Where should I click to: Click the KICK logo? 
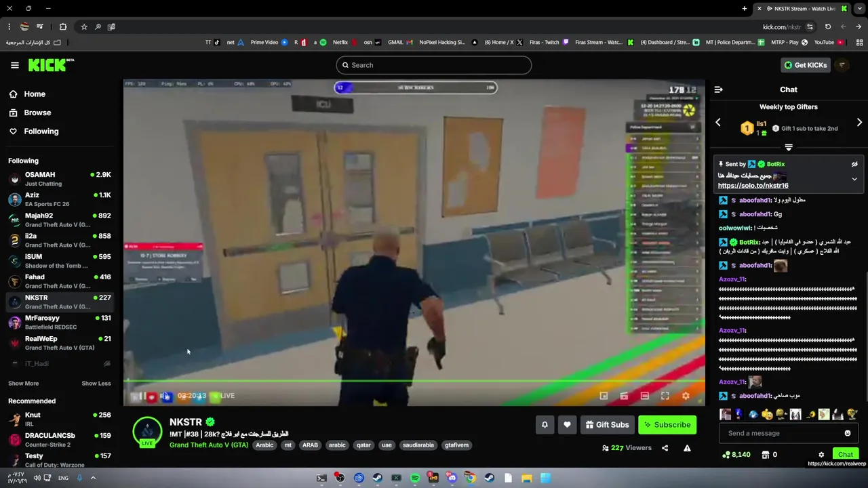50,65
